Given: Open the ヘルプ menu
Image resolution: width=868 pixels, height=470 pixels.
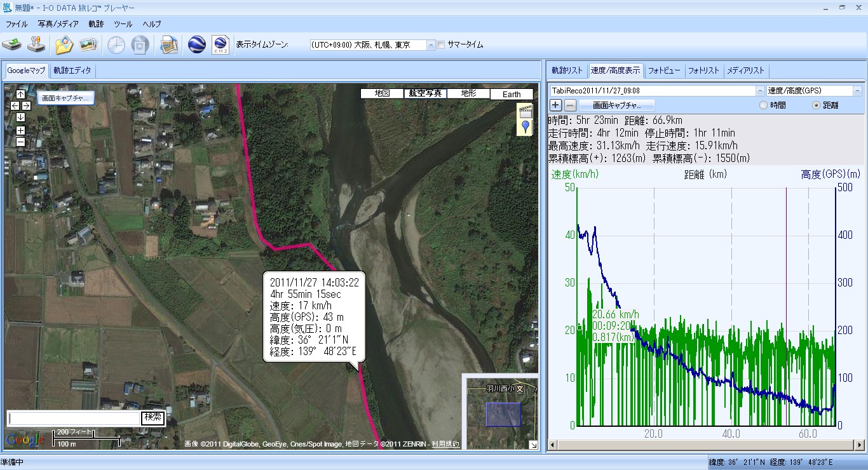Looking at the screenshot, I should point(152,24).
